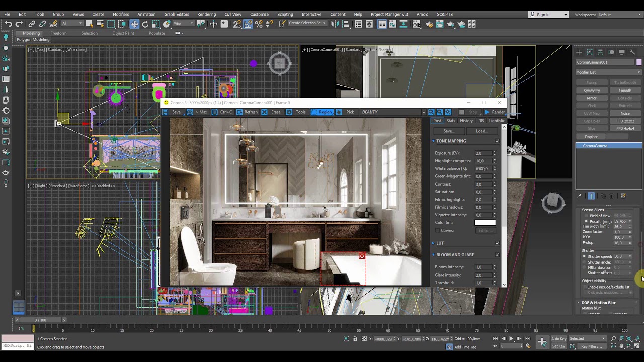Switch to the LightMix tab
This screenshot has width=644, height=362.
496,121
